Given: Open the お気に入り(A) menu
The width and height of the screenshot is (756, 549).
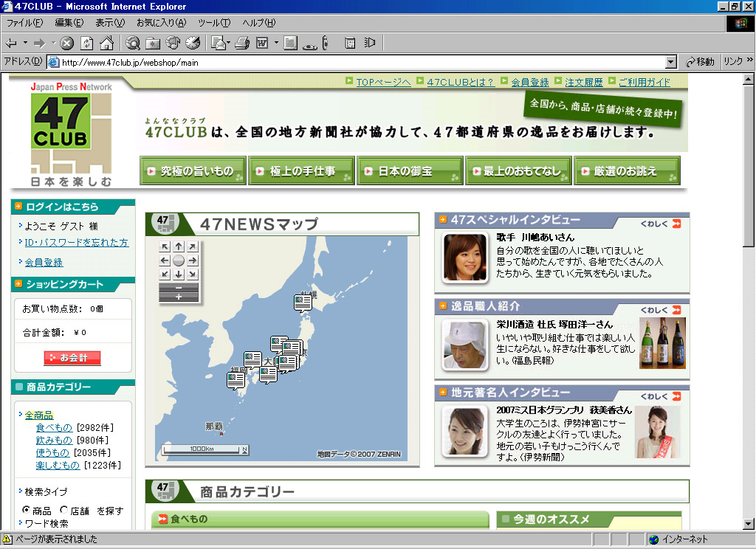Looking at the screenshot, I should tap(161, 23).
